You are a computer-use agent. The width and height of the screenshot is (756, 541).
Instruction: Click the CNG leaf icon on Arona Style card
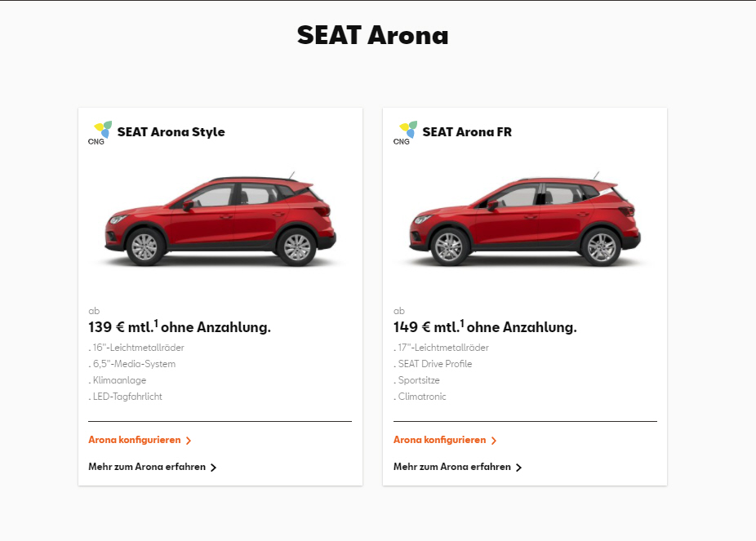pyautogui.click(x=102, y=131)
